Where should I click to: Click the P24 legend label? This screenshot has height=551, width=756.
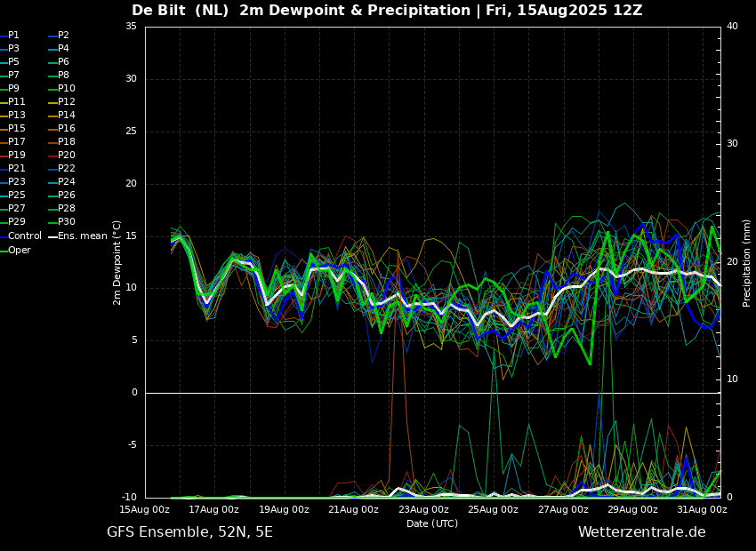coord(66,182)
